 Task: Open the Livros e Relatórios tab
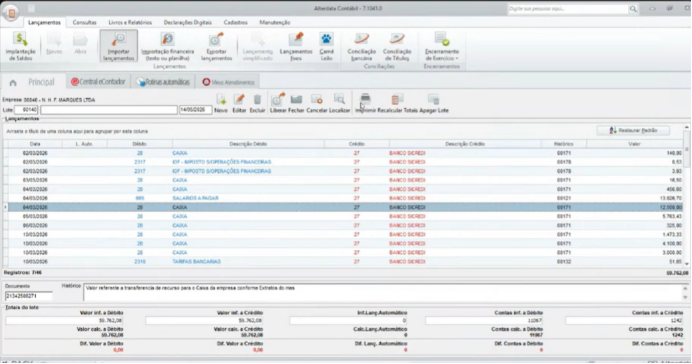pos(130,23)
